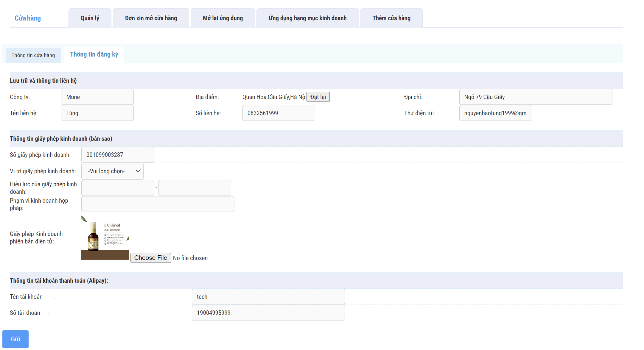This screenshot has width=644, height=350.
Task: Go to Thêm cửa hàng tab
Action: [391, 18]
